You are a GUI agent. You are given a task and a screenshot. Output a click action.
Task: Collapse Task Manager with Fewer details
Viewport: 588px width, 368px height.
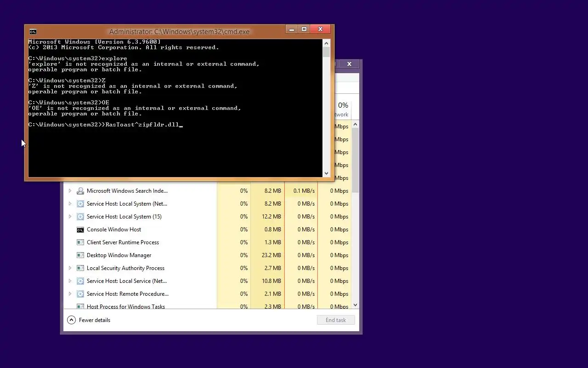tap(89, 320)
